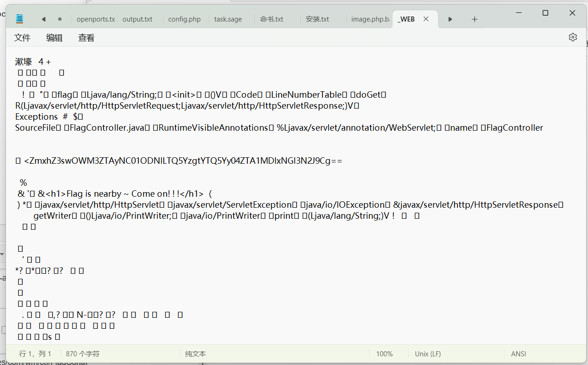This screenshot has width=588, height=365.
Task: Switch to the 安装.txt tab
Action: (x=317, y=19)
